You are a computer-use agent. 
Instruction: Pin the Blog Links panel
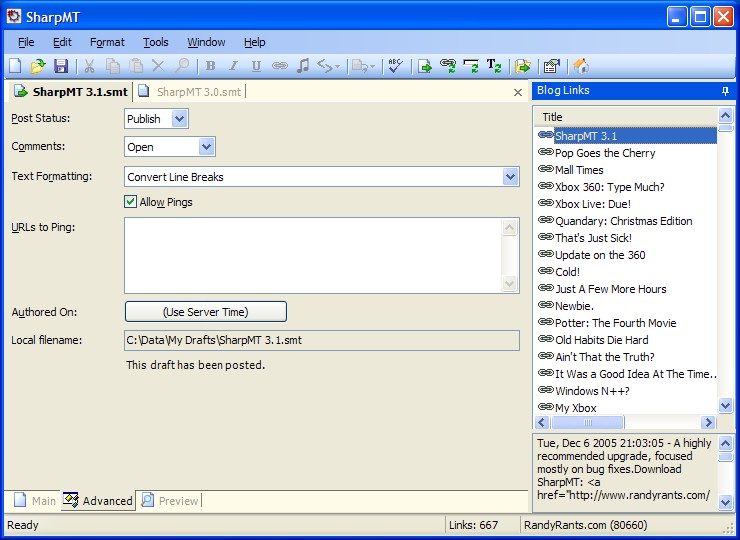(725, 91)
